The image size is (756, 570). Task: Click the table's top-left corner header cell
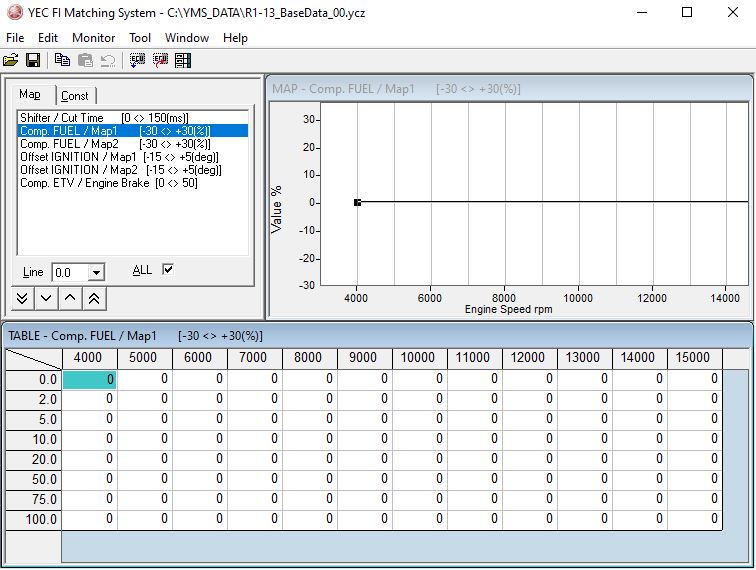(34, 359)
